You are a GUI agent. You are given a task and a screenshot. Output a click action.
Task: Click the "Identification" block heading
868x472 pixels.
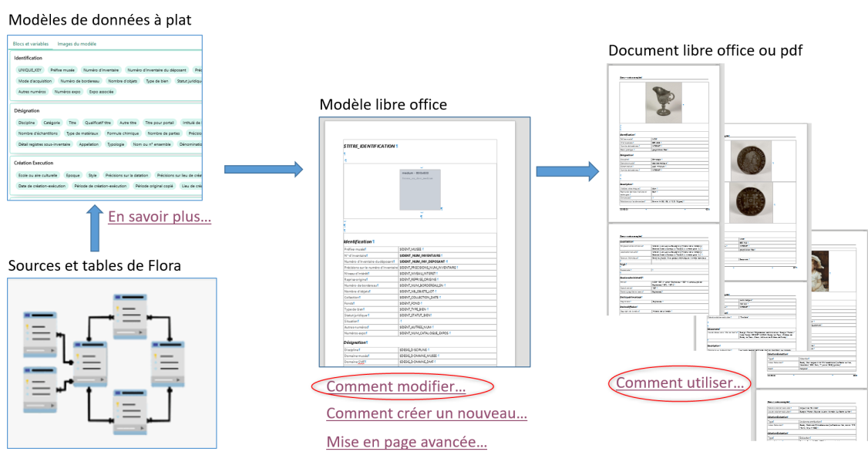[x=29, y=58]
